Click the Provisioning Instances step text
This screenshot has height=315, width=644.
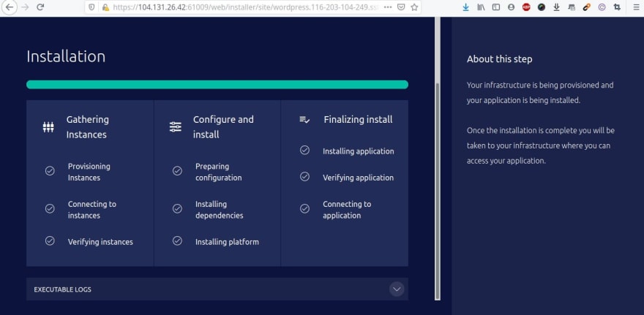[89, 172]
